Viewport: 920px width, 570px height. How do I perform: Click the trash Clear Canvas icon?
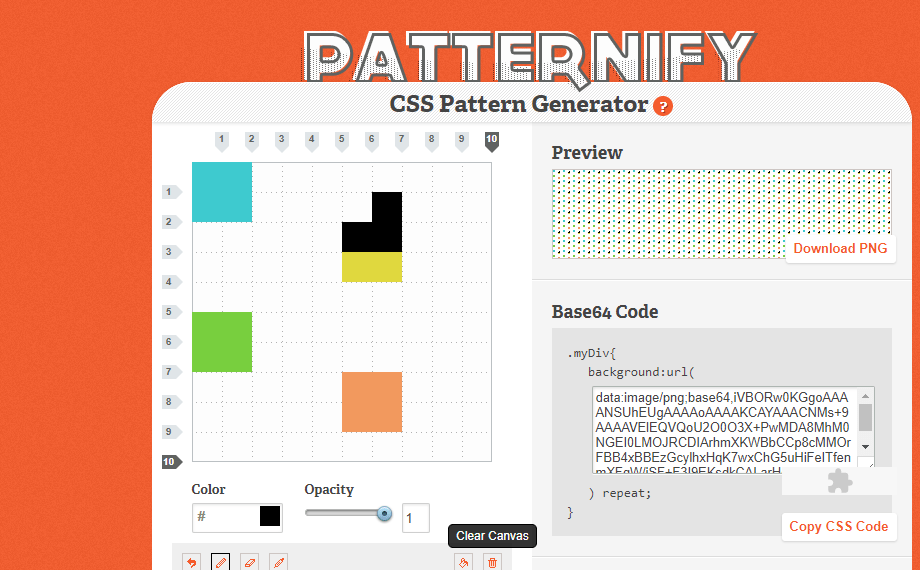pyautogui.click(x=492, y=562)
